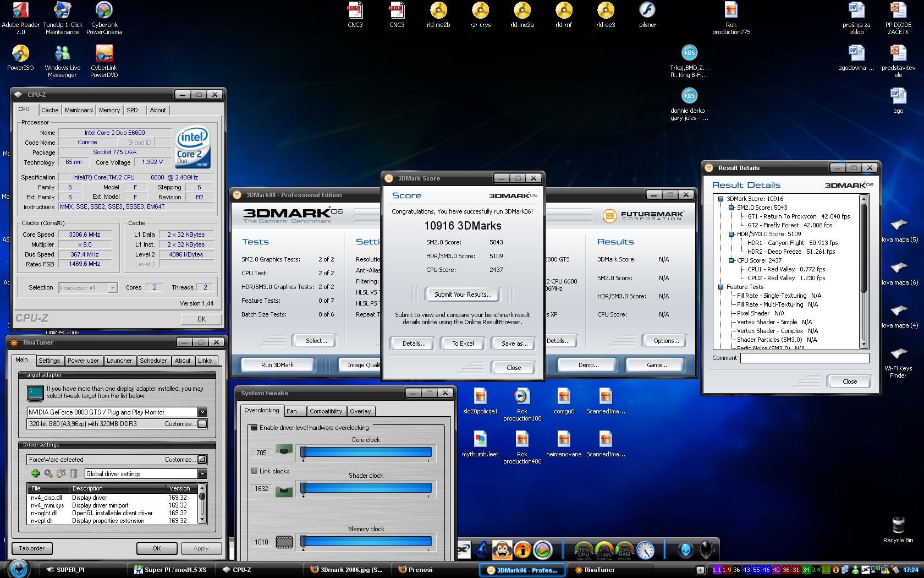Collapse 3DMark Score: 10916 tree node
This screenshot has height=578, width=924.
pos(721,199)
